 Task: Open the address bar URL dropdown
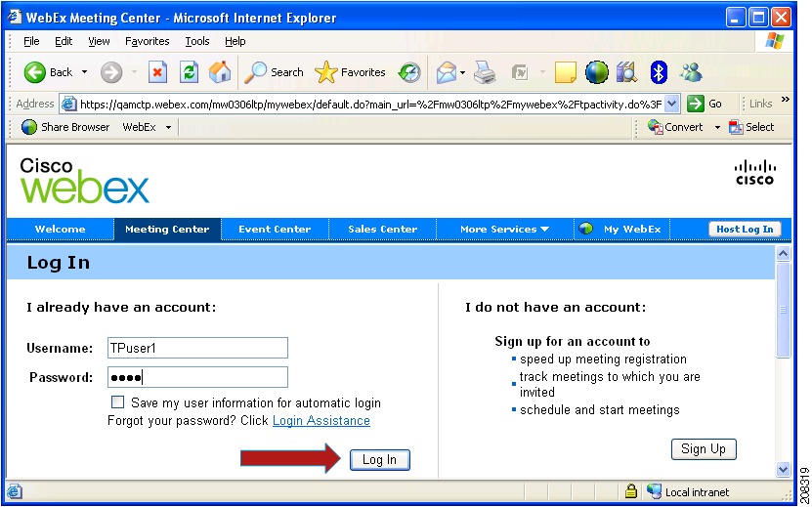pyautogui.click(x=671, y=105)
